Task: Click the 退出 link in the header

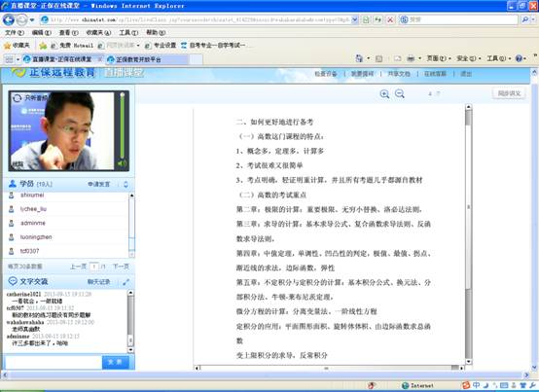Action: [x=466, y=74]
